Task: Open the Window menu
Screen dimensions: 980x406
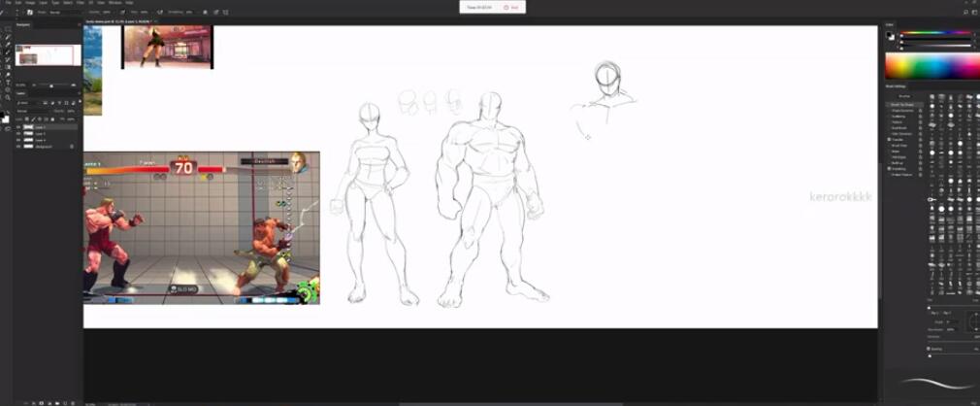Action: (115, 3)
